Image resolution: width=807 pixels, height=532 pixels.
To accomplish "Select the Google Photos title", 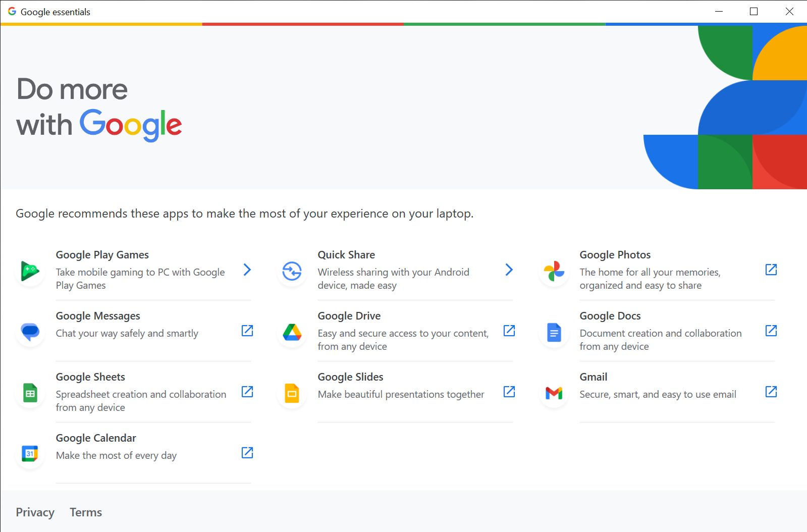I will click(615, 255).
